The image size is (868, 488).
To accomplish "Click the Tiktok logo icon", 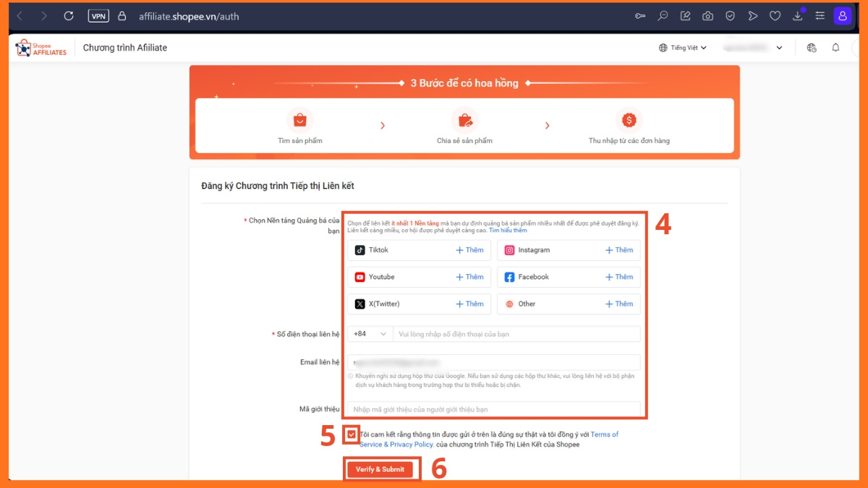I will click(x=359, y=250).
